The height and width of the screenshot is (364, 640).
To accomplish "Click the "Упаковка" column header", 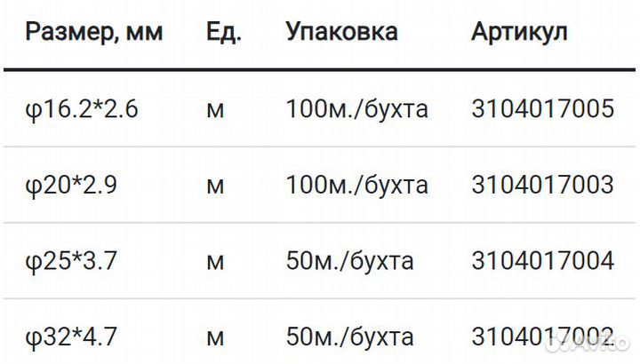I will point(341,33).
